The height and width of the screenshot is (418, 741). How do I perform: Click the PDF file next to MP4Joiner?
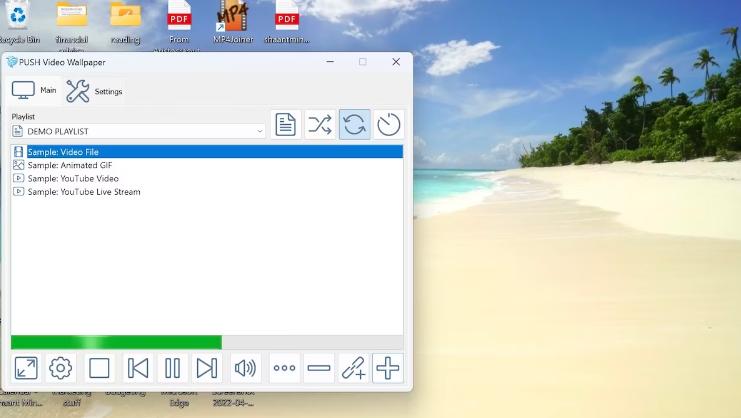[x=287, y=22]
